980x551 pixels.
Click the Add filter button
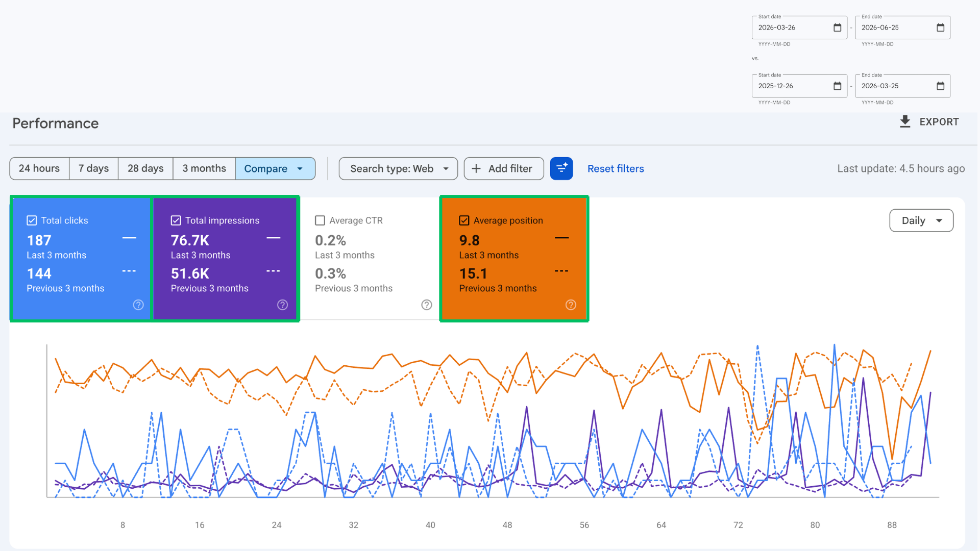click(x=504, y=168)
